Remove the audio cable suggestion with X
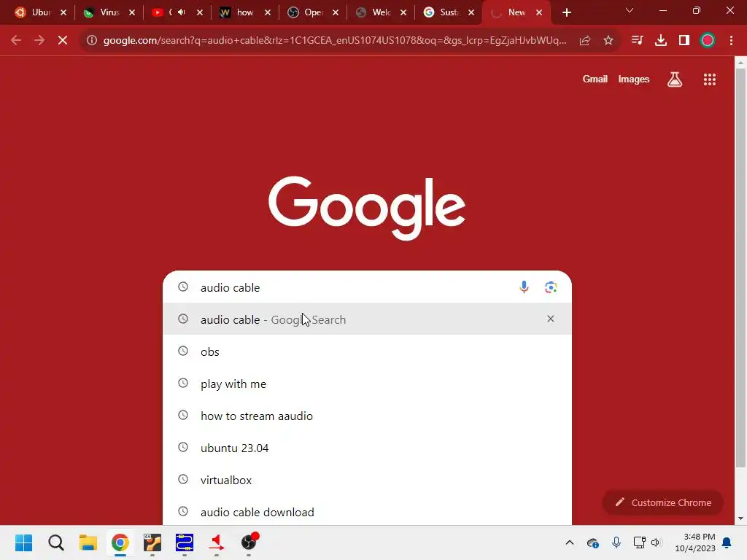Screen dimensions: 747x560 coord(550,319)
